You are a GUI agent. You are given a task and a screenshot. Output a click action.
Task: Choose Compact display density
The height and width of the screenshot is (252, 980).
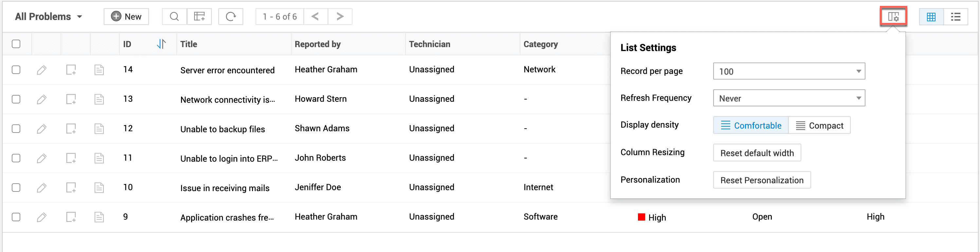click(820, 126)
